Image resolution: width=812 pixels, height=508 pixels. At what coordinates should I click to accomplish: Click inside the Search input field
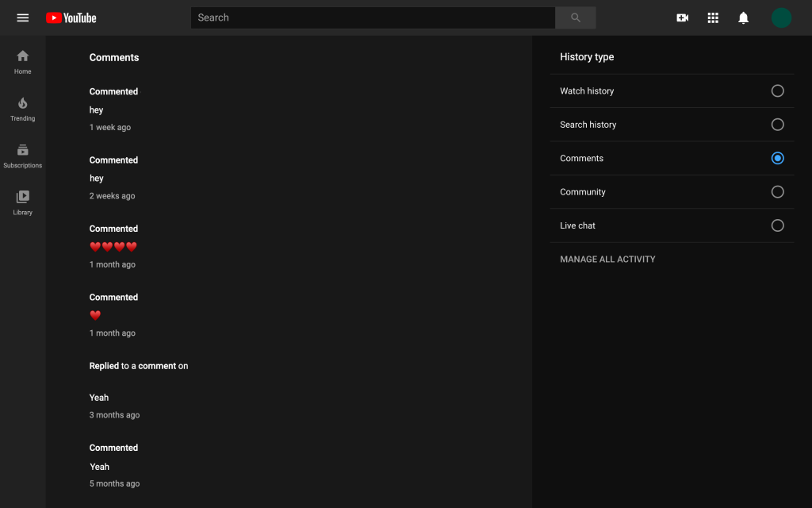click(x=373, y=17)
